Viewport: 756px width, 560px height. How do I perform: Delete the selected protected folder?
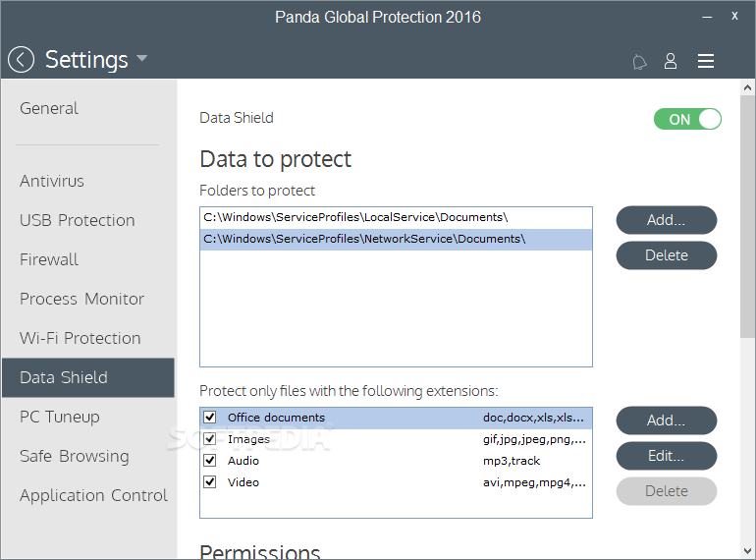(x=667, y=255)
